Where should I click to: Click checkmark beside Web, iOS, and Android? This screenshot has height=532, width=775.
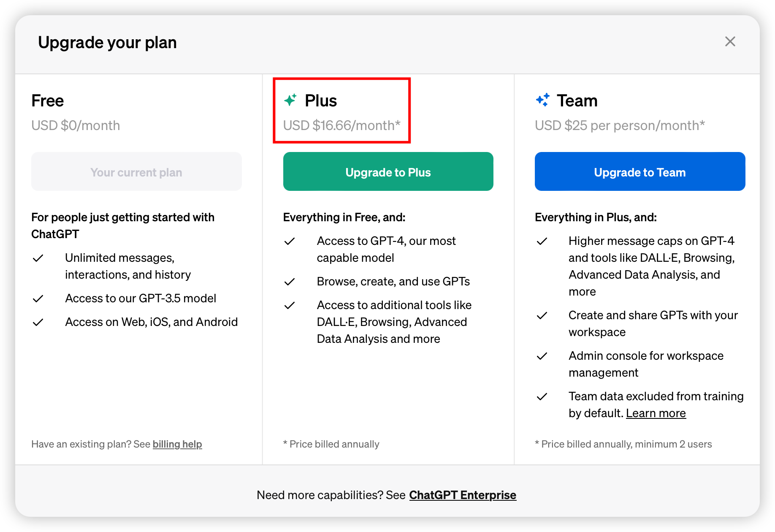38,322
